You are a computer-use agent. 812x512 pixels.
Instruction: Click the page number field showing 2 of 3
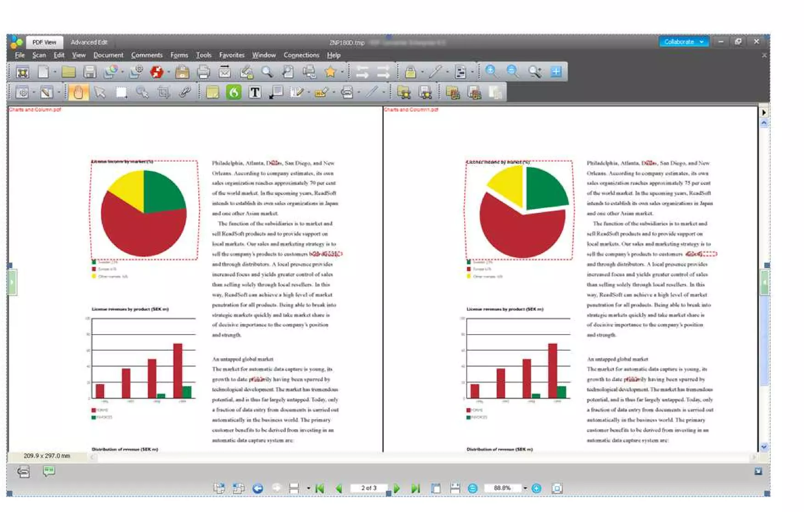point(369,488)
